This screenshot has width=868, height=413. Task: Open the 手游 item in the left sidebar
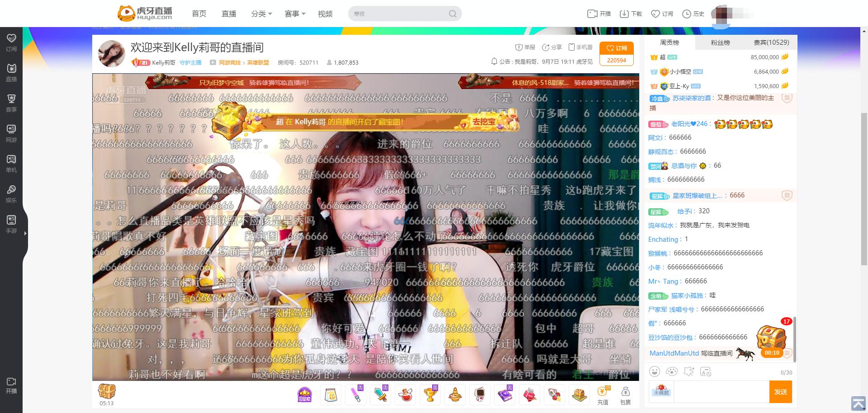click(x=11, y=224)
